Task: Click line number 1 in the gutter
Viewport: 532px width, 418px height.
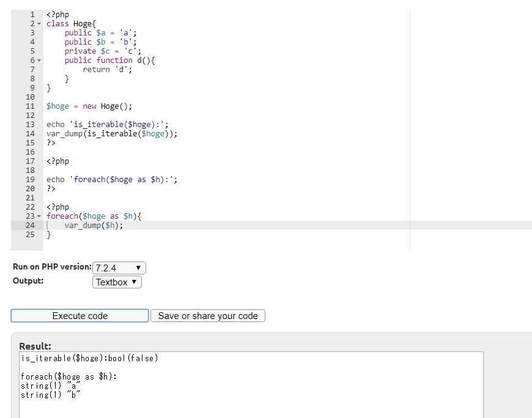Action: tap(32, 14)
